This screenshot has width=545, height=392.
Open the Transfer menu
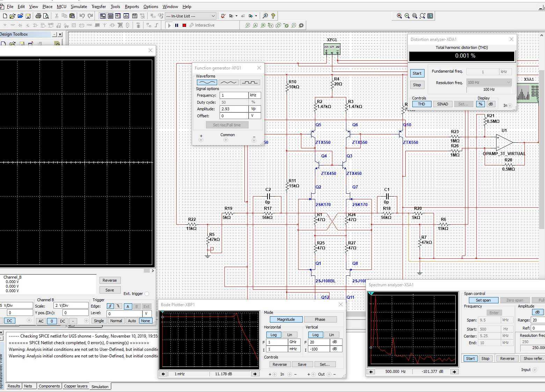99,7
